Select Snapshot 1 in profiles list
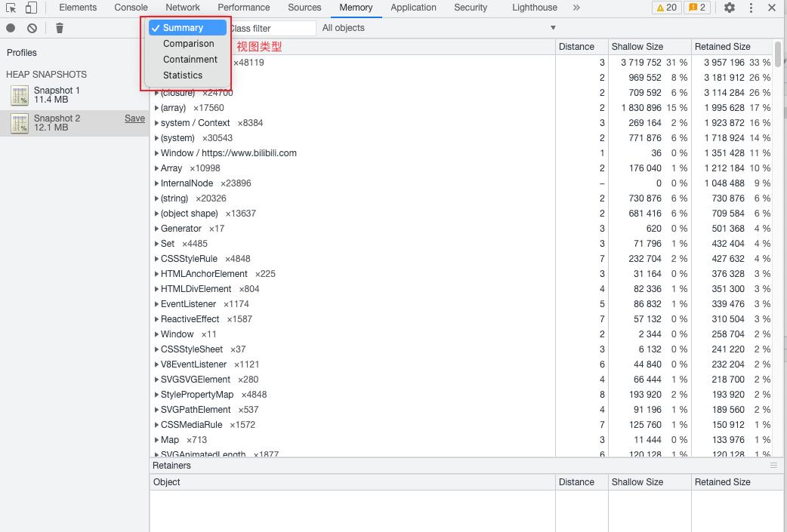The image size is (787, 532). 57,95
